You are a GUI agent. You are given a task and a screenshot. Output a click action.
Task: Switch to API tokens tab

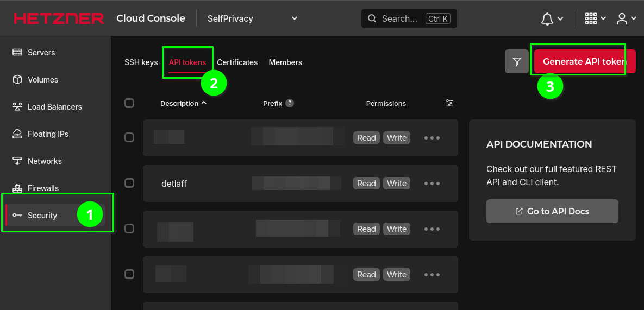click(187, 62)
